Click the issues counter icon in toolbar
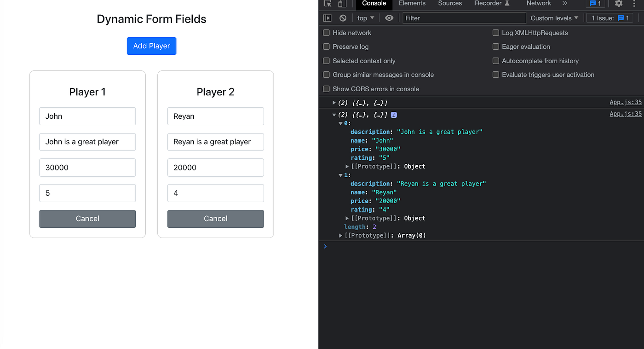Viewport: 644px width, 349px height. pos(595,4)
